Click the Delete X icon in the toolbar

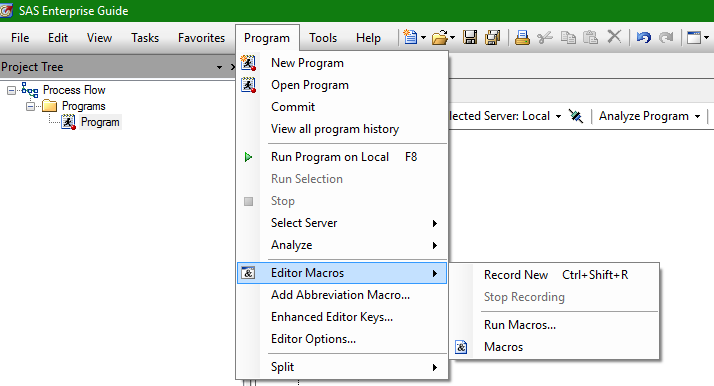pos(614,36)
